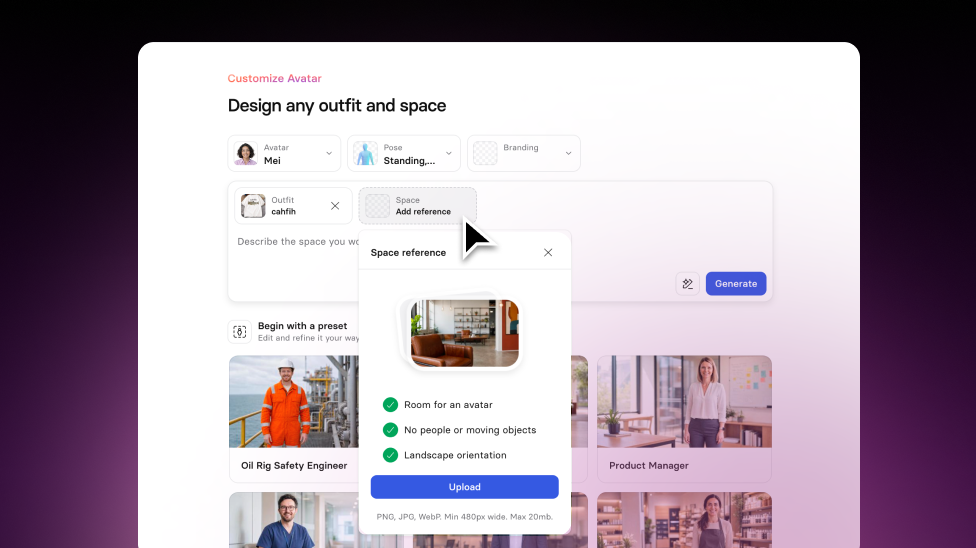
Task: Click the Product Manager label text
Action: click(x=649, y=465)
